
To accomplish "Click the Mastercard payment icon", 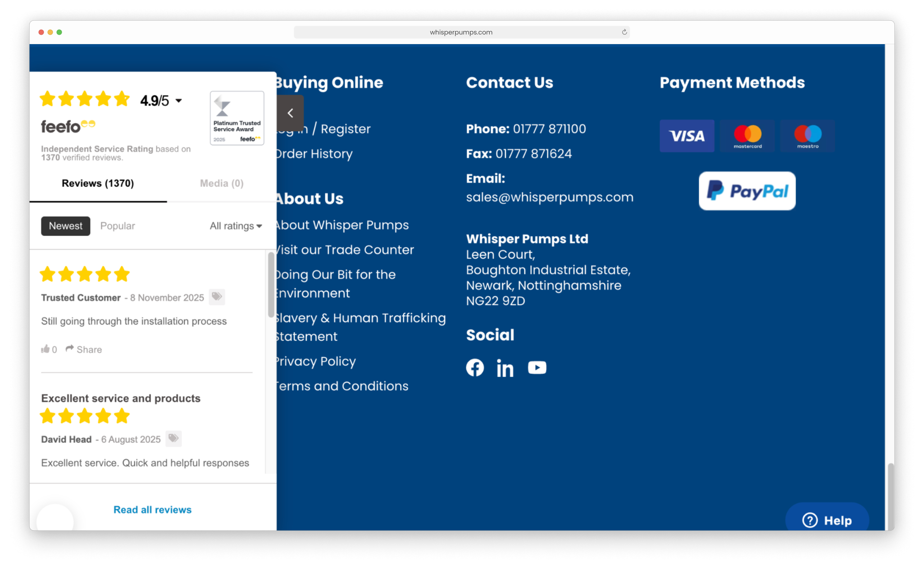I will click(x=747, y=136).
